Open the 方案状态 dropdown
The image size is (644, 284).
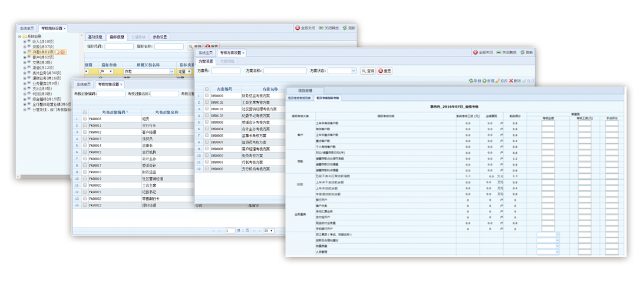(x=354, y=71)
